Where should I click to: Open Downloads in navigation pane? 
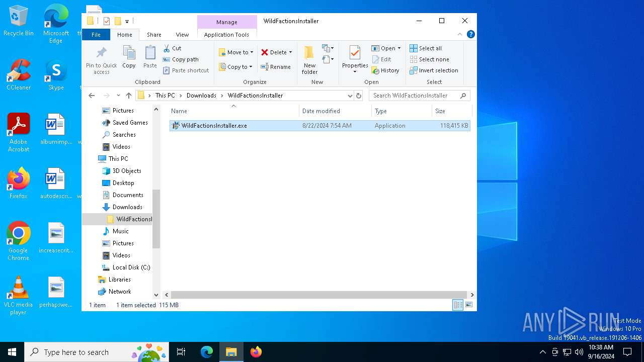click(x=127, y=207)
